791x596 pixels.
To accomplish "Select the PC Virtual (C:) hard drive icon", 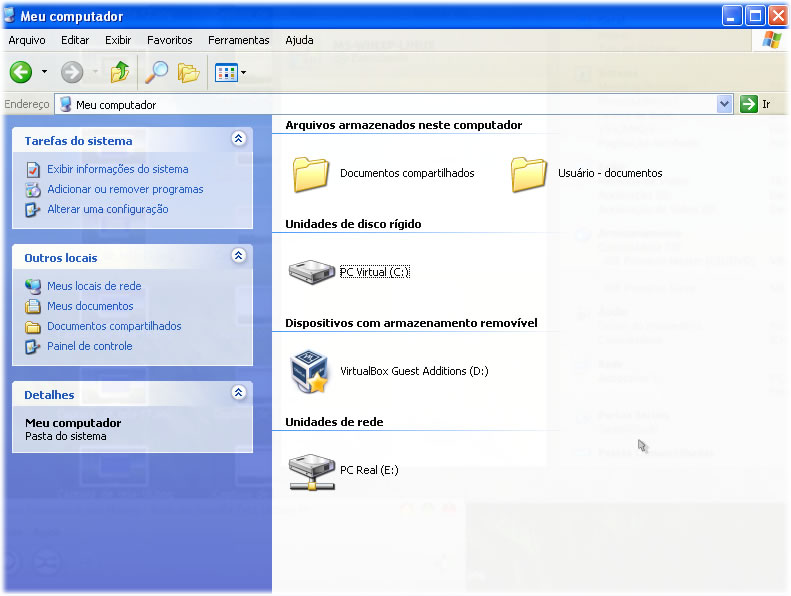I will pos(312,272).
